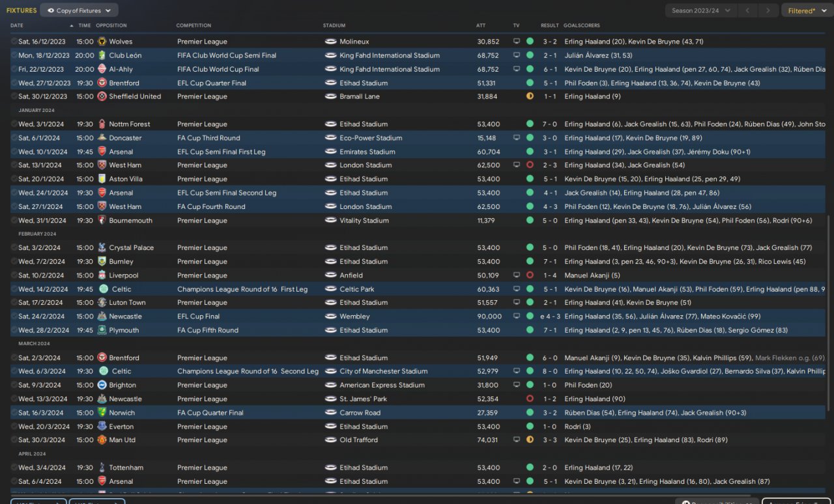Open the American Express Stadium link

[382, 385]
